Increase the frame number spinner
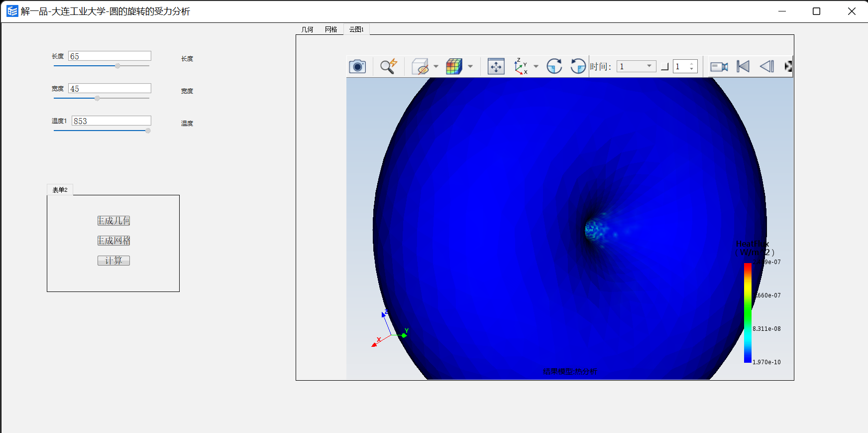868x433 pixels. [692, 64]
